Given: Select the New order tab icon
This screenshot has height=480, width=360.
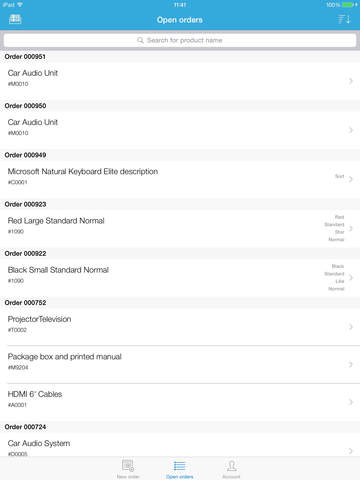Looking at the screenshot, I should pyautogui.click(x=128, y=465).
